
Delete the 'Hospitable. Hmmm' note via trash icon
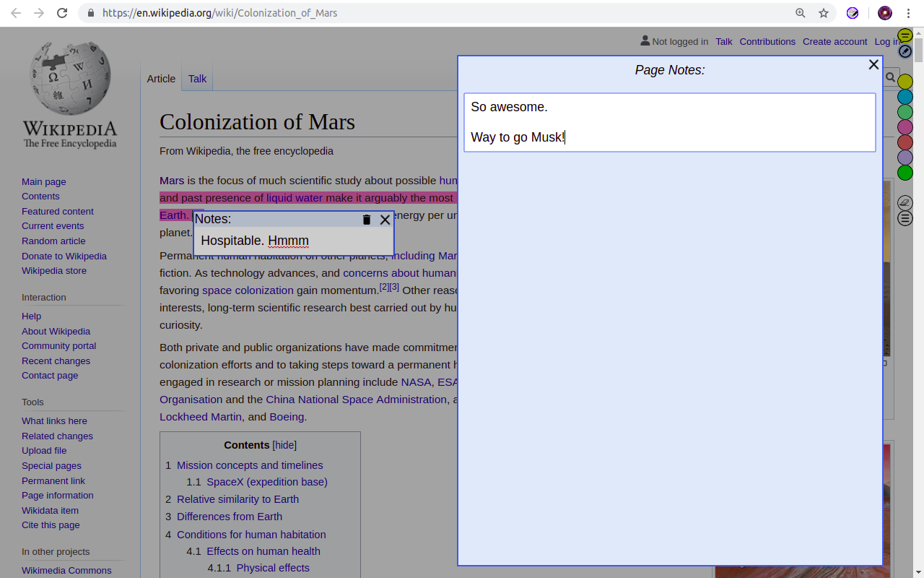[366, 219]
